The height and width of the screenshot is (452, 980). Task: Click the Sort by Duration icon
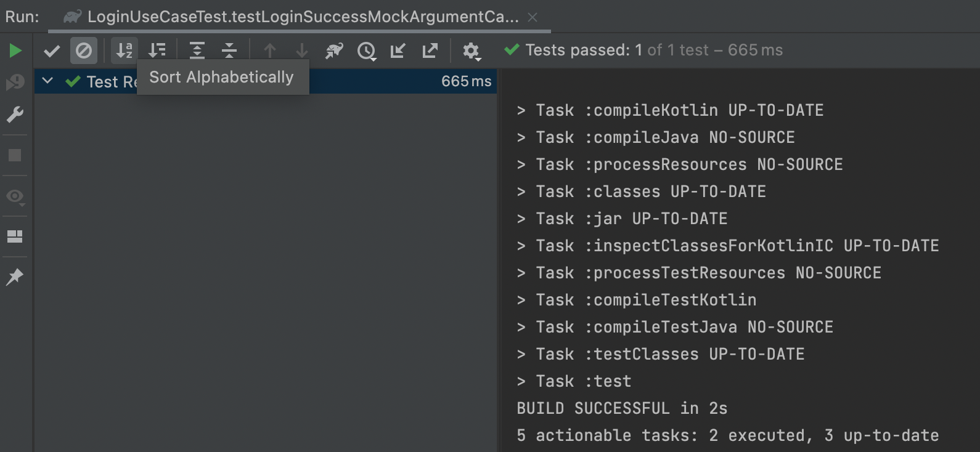click(x=157, y=50)
